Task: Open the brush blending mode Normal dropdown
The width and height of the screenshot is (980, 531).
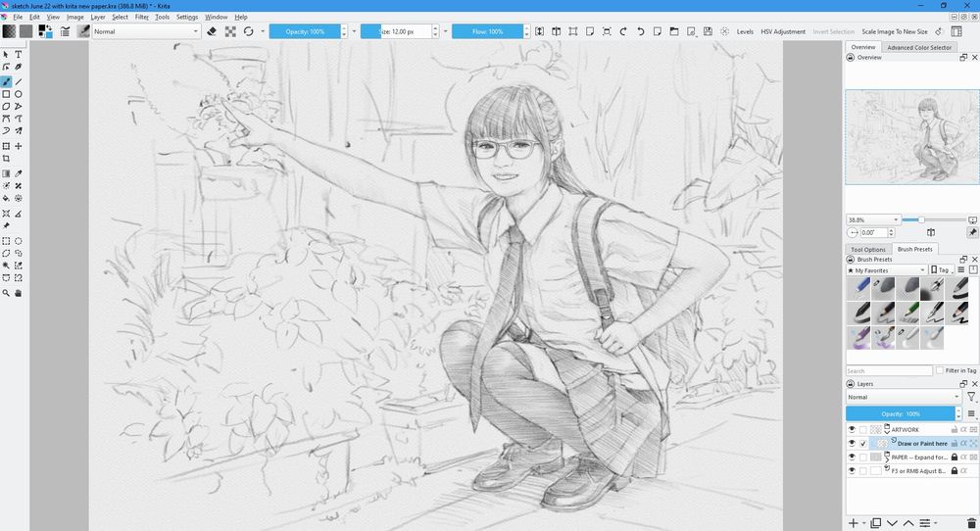Action: click(x=146, y=31)
